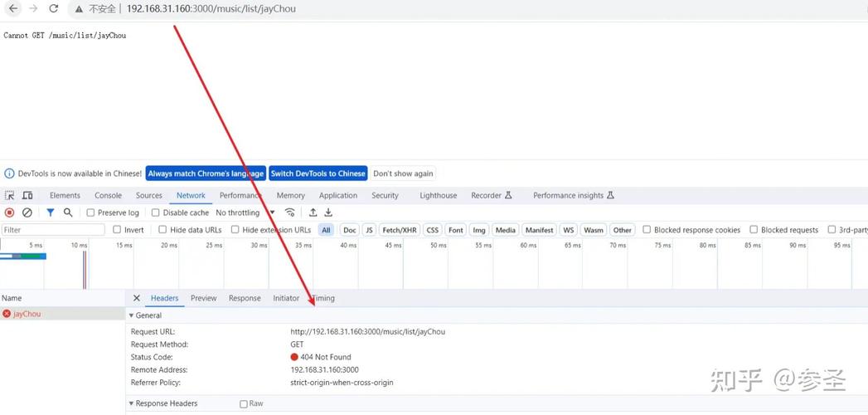This screenshot has height=415, width=868.
Task: Open the Performance insights tab
Action: [x=574, y=196]
